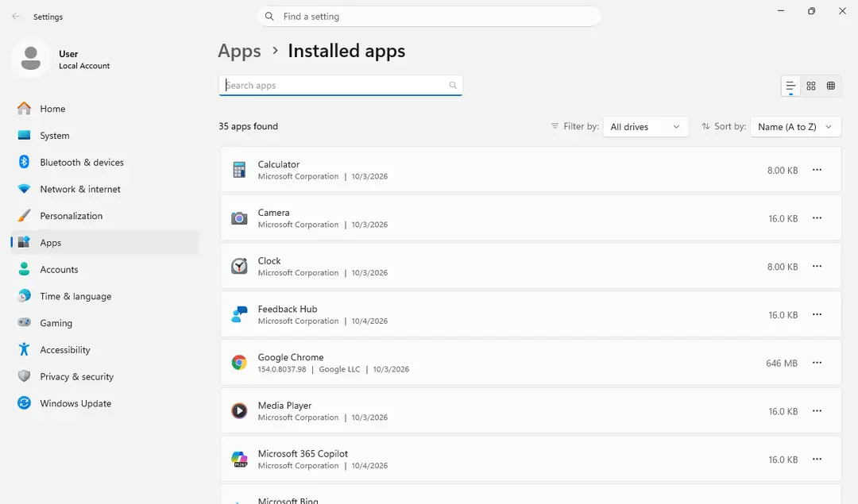The image size is (858, 504).
Task: Click the Media Player app name
Action: (284, 405)
